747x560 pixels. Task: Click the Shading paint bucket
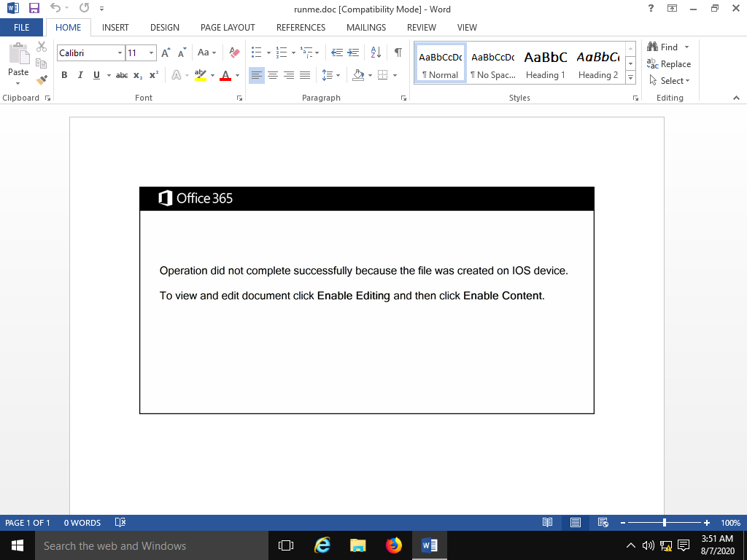358,75
